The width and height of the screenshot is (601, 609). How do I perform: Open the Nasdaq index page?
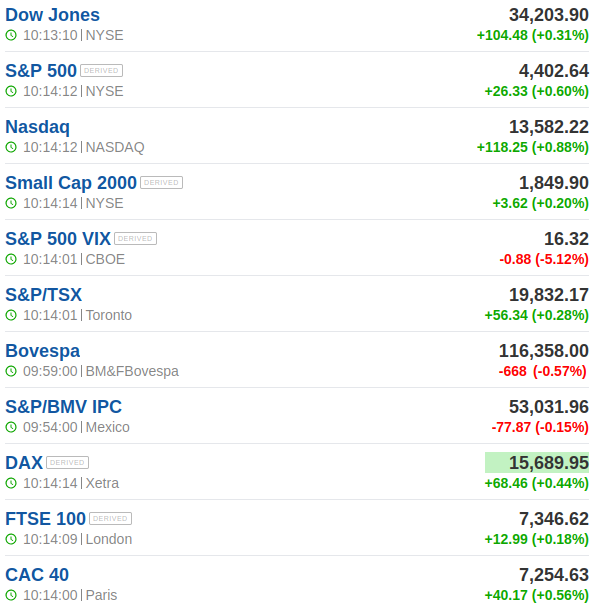[37, 127]
